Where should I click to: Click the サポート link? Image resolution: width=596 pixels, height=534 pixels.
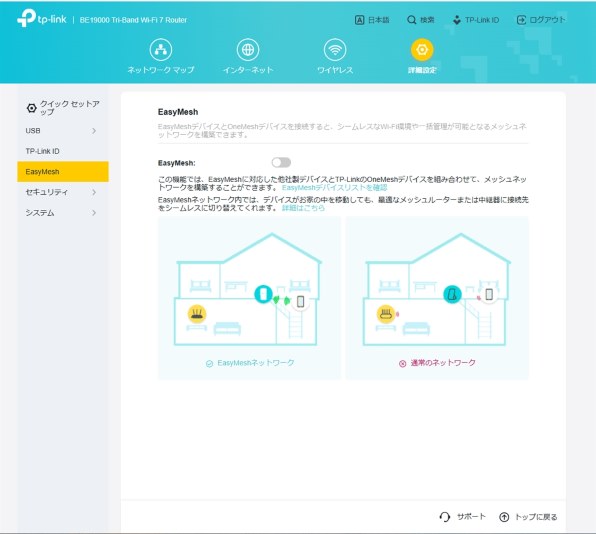click(x=471, y=517)
